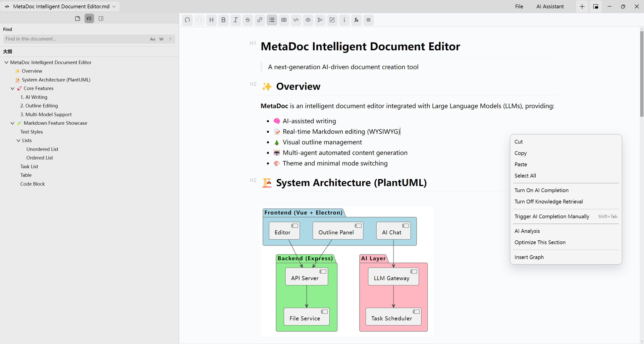The image size is (644, 344).
Task: Collapse the Markdown Feature Showcase outline node
Action: click(12, 123)
